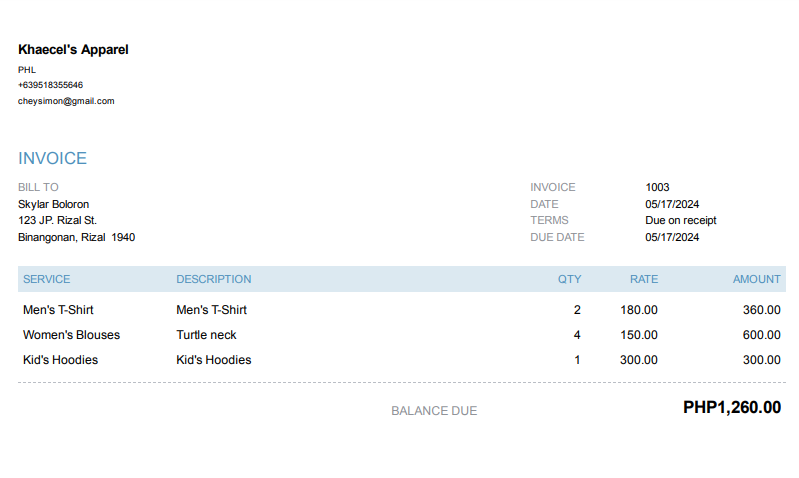The width and height of the screenshot is (799, 478).
Task: Click the cheysimon@gmail.com email address
Action: click(66, 101)
